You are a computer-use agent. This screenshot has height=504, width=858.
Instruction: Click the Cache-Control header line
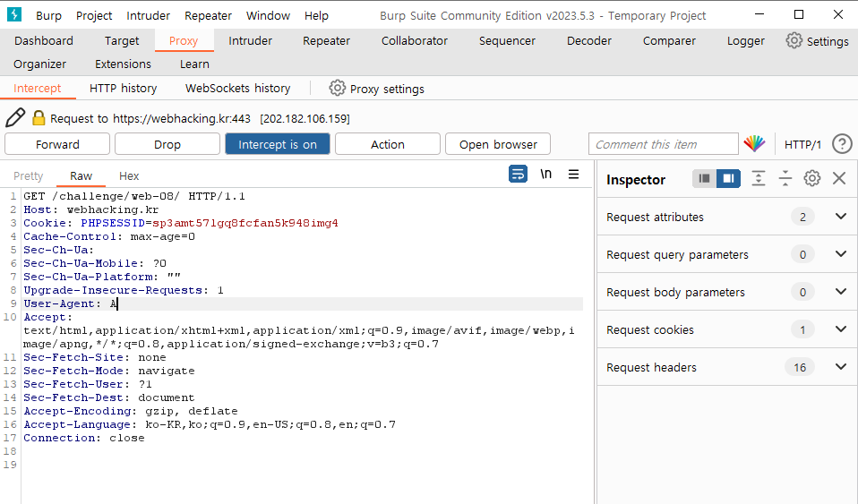(x=109, y=236)
